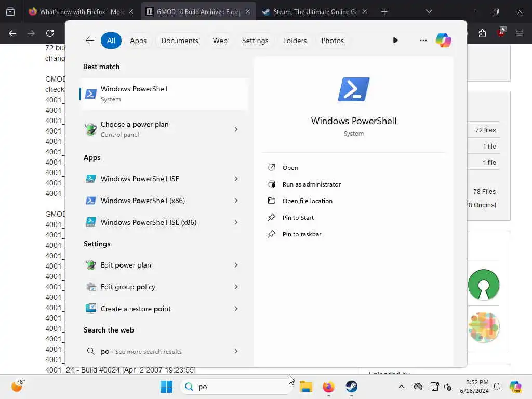Viewport: 532px width, 399px height.
Task: Click the Windows PowerShell (x86) app icon
Action: click(90, 201)
